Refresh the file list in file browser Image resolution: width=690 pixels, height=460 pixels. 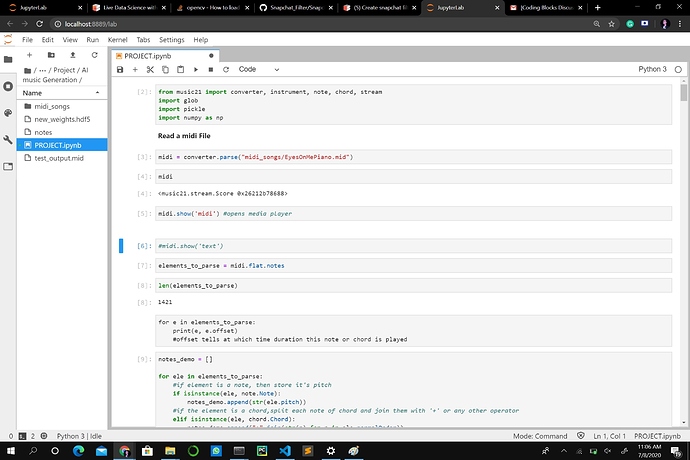pos(94,55)
